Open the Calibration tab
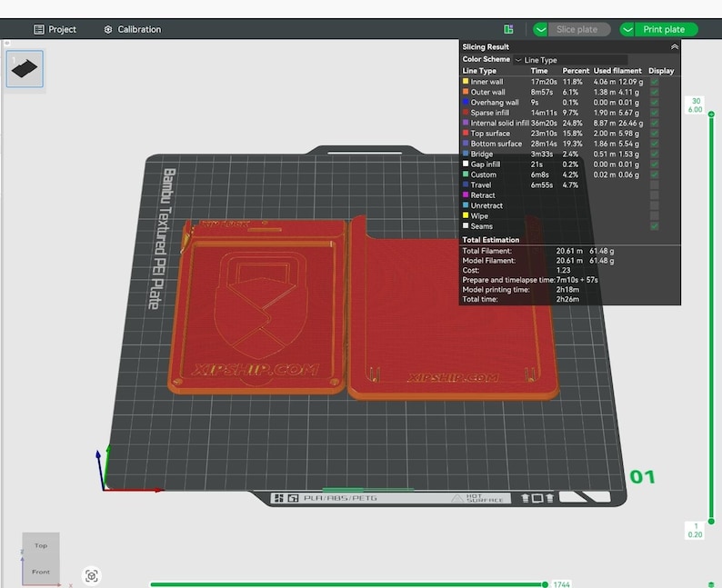Screen dimensions: 722x588 point(133,29)
